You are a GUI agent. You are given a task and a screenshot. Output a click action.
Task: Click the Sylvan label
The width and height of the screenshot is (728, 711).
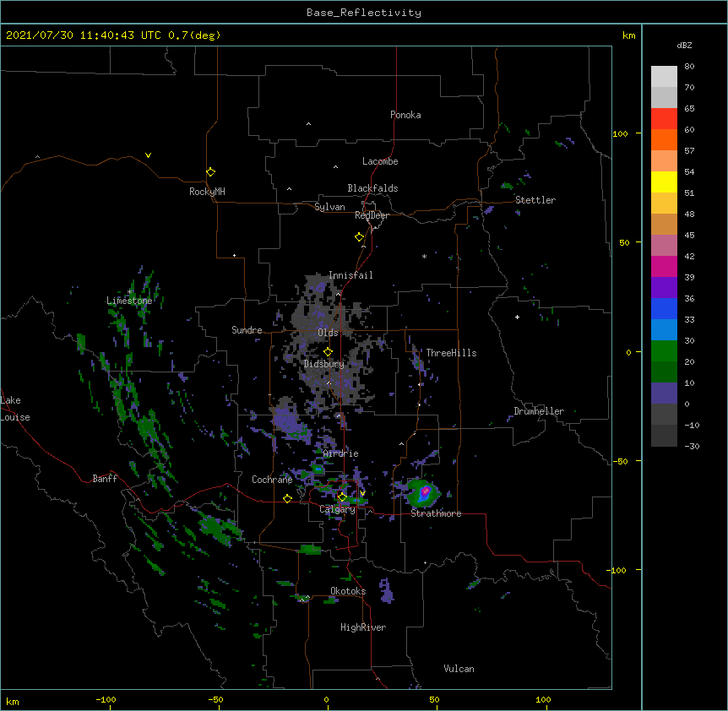click(x=329, y=207)
